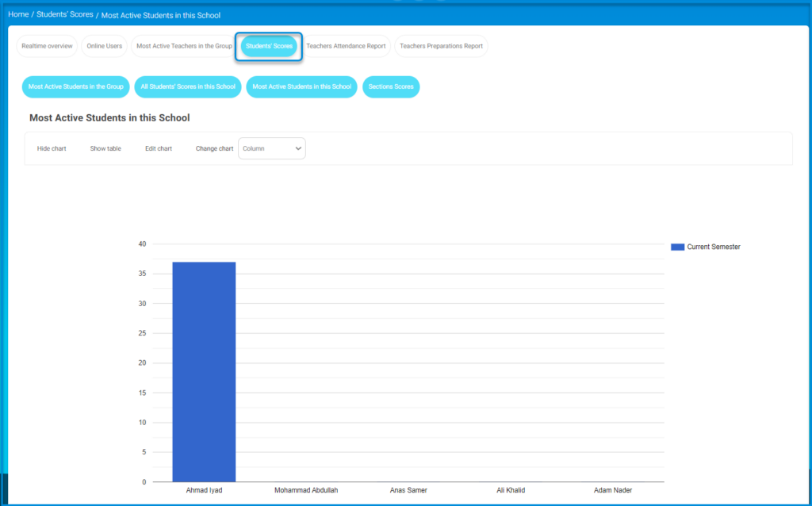Click the Anas Samer axis label
Screen dimensions: 812x506
click(408, 490)
